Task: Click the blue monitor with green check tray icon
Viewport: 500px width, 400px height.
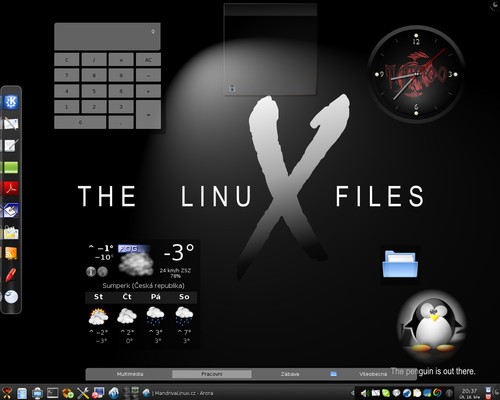Action: [x=427, y=393]
